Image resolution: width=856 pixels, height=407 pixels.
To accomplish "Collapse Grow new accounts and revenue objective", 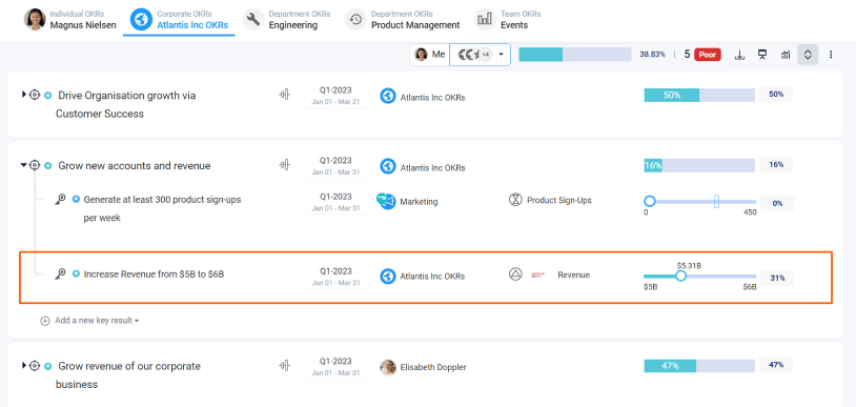I will (x=23, y=165).
